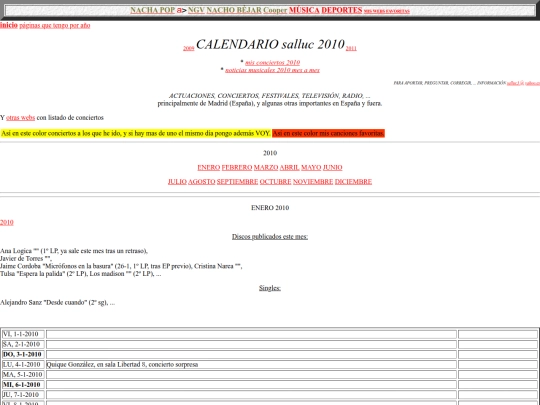This screenshot has height=405, width=540.
Task: Click the MA, 5-1-2010 date cell
Action: pyautogui.click(x=23, y=374)
